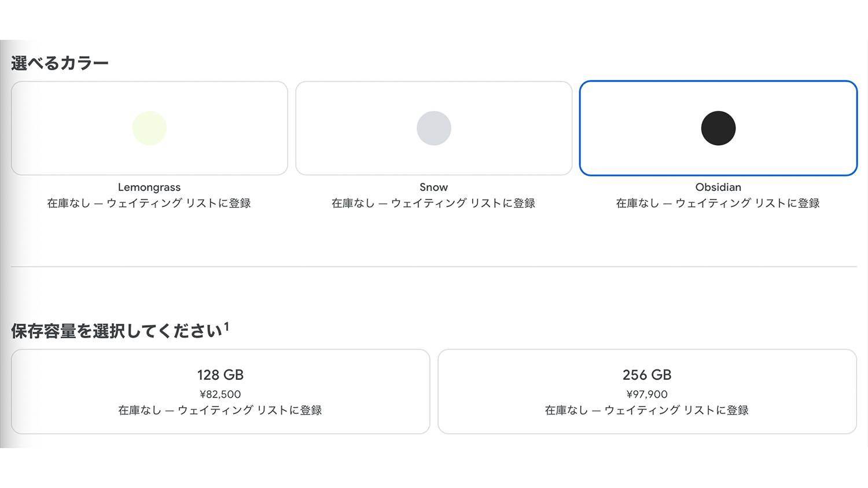Join waiting list in 256 GB card
The image size is (868, 488).
(x=647, y=411)
